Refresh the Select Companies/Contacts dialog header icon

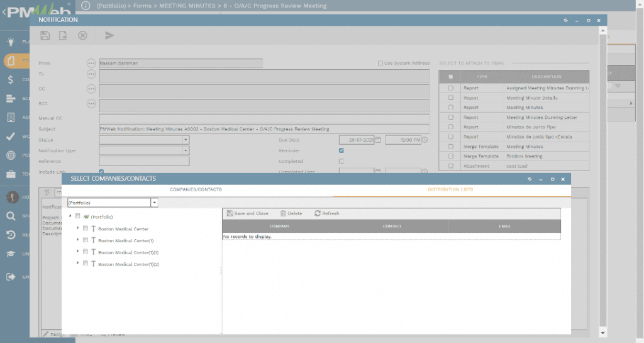point(530,179)
